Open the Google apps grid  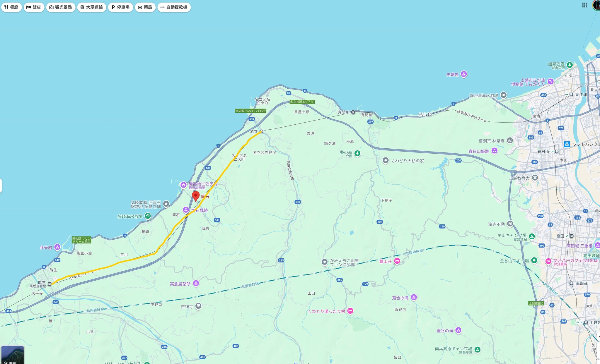584,5
